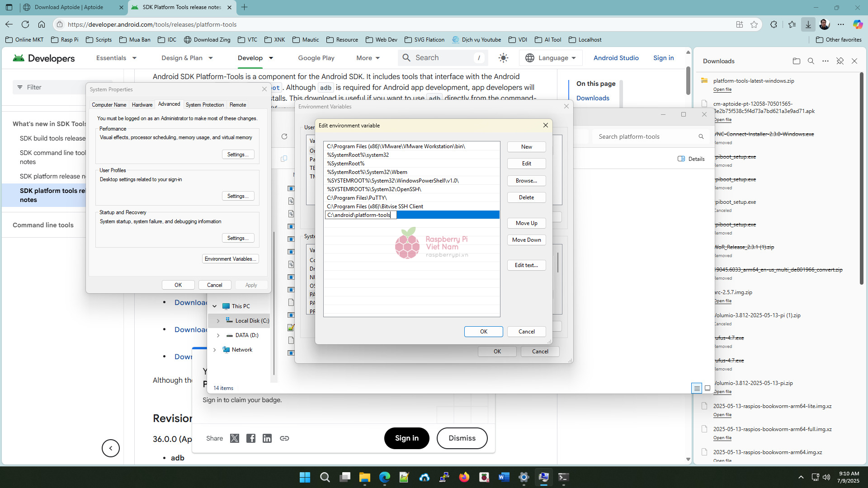
Task: Open Firefox from taskbar
Action: click(464, 477)
